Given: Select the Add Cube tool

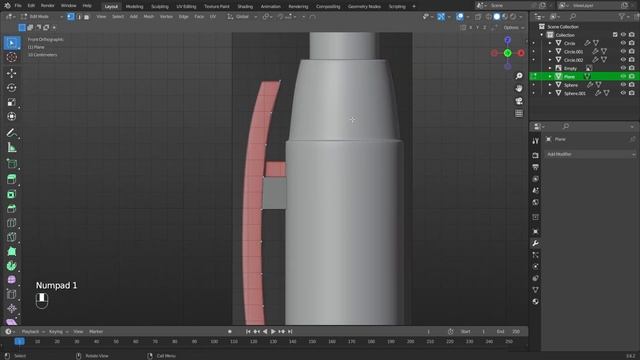Looking at the screenshot, I should click(11, 164).
